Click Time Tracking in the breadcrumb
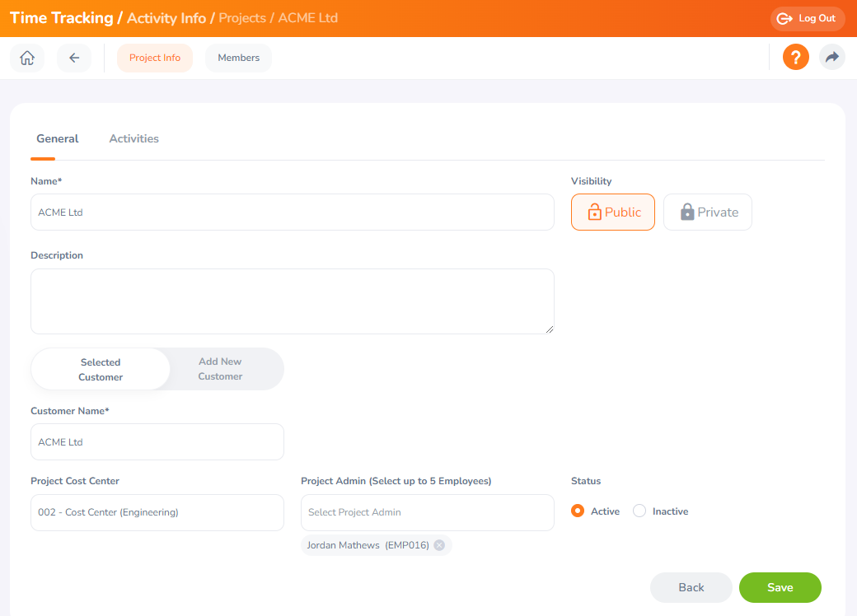This screenshot has width=857, height=616. tap(61, 18)
